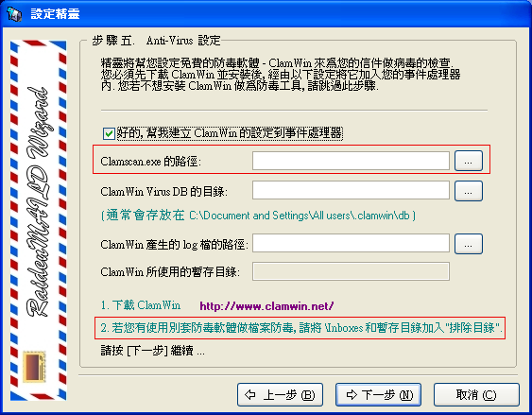Browse for the ClamWin log file path
The height and width of the screenshot is (415, 532).
(x=468, y=244)
